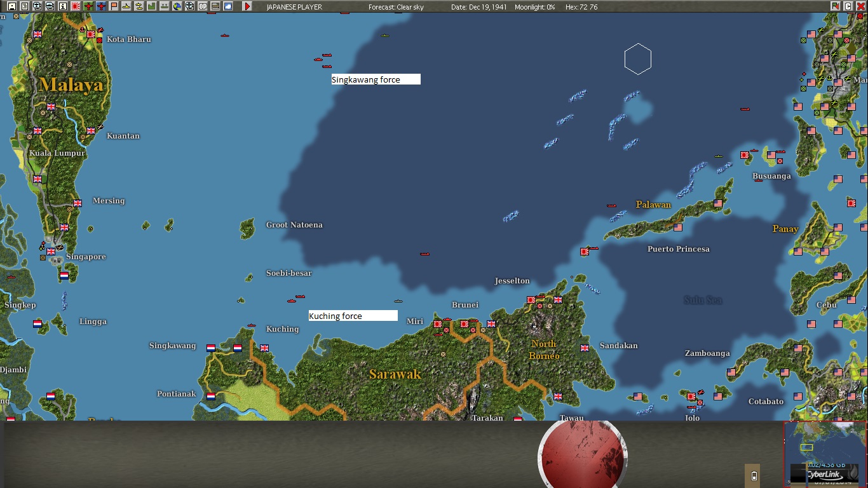Select the Japanese flag base below Brunei
This screenshot has height=488, width=868.
click(465, 324)
